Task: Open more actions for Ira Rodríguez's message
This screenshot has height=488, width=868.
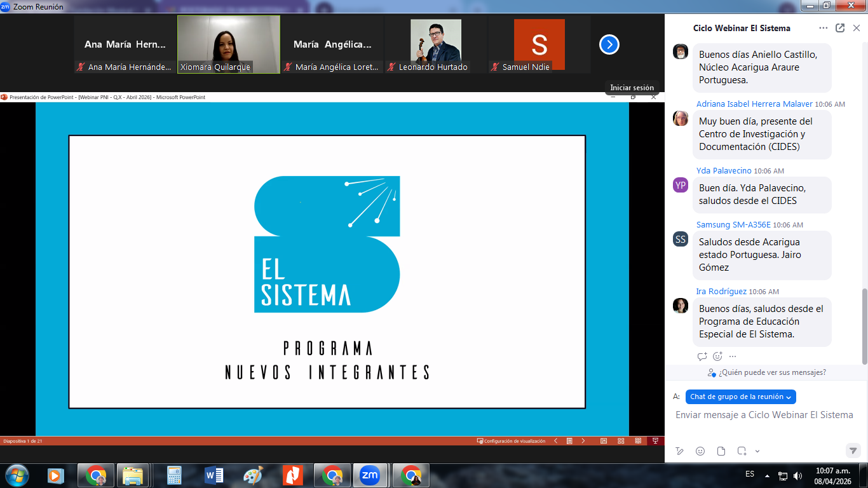Action: tap(733, 356)
